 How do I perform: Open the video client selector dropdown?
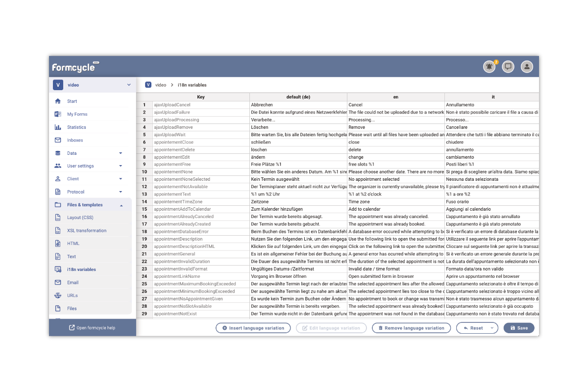click(x=93, y=85)
